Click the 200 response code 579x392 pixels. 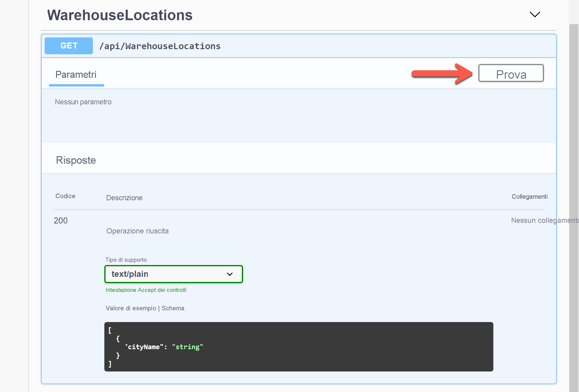tap(61, 220)
